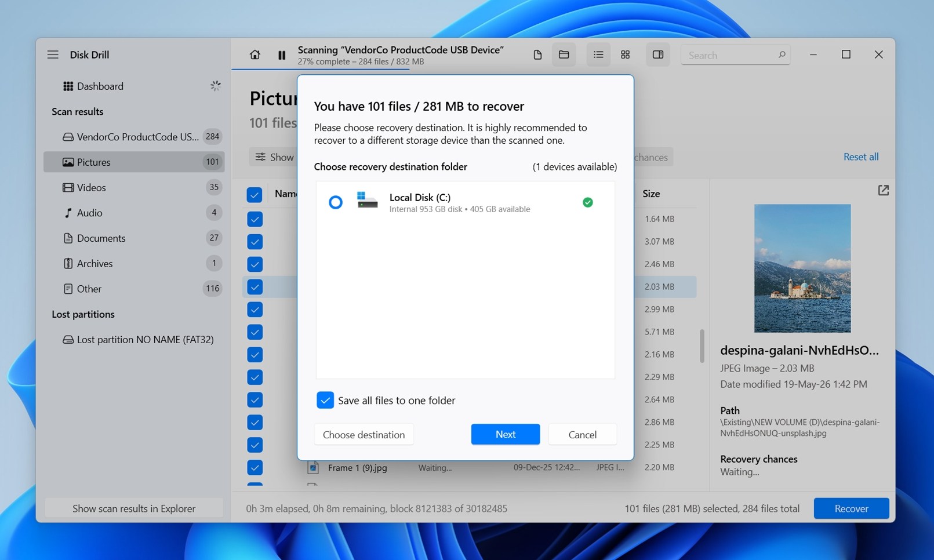
Task: Switch to the folder view icon
Action: click(x=564, y=54)
